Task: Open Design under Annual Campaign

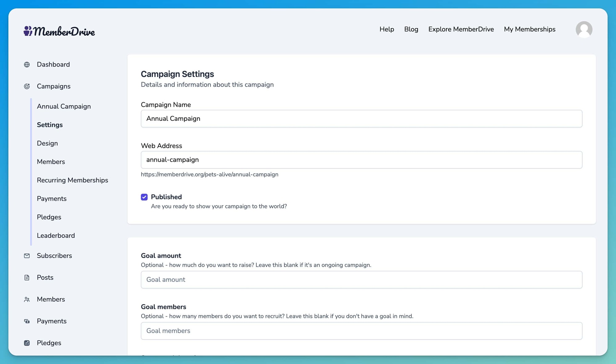Action: [x=47, y=143]
